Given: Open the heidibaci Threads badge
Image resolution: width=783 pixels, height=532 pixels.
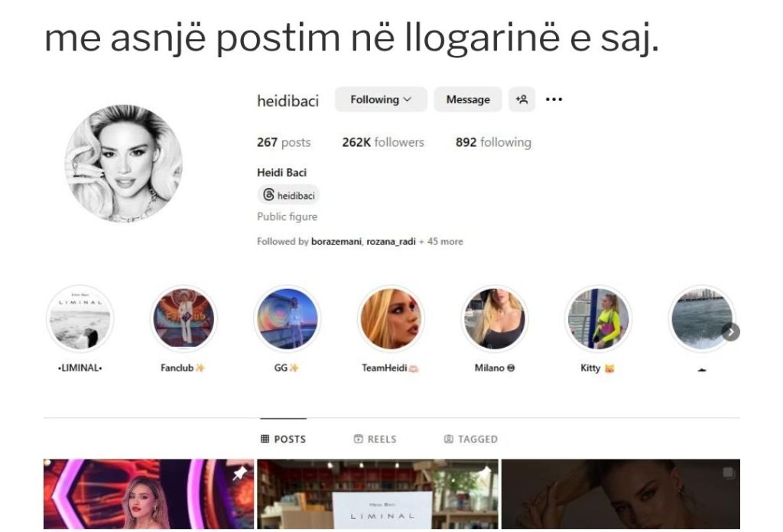Looking at the screenshot, I should click(x=288, y=195).
